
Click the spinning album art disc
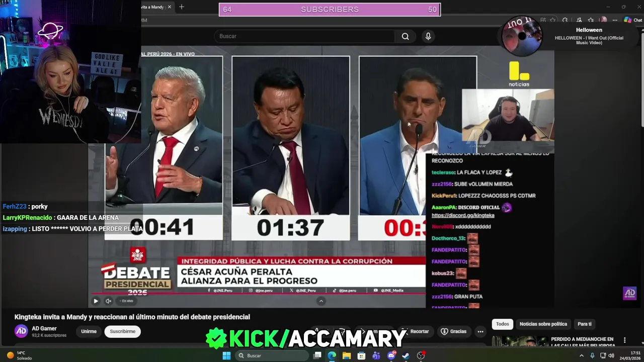522,36
